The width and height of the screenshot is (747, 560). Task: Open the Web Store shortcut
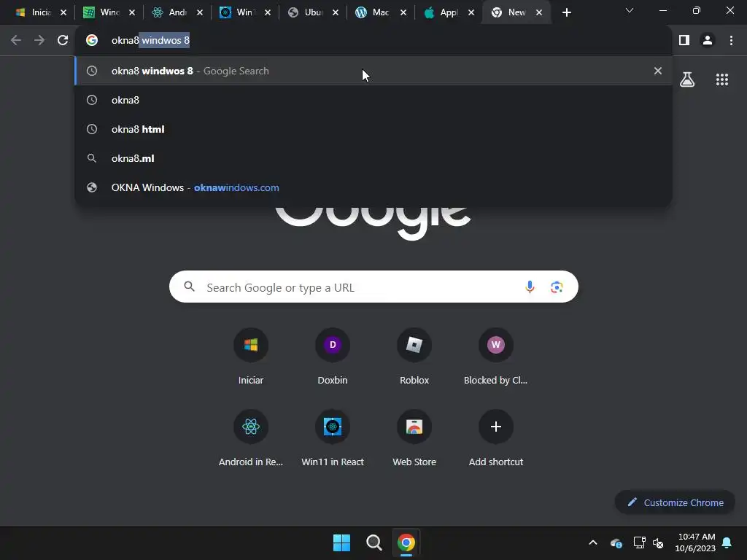tap(414, 438)
